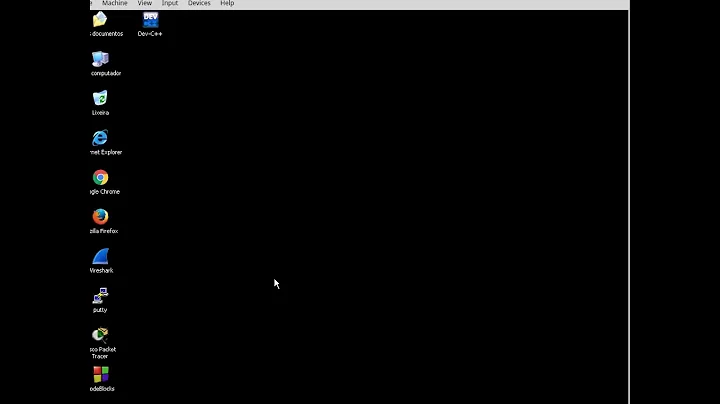
Task: Open the Lixeira recycle bin icon
Action: (x=100, y=98)
